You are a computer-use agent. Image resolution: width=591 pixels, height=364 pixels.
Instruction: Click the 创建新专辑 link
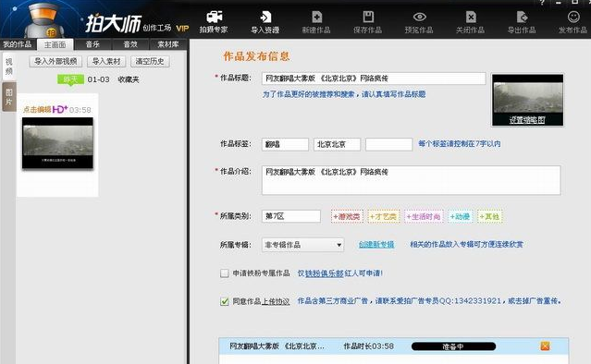tap(376, 245)
